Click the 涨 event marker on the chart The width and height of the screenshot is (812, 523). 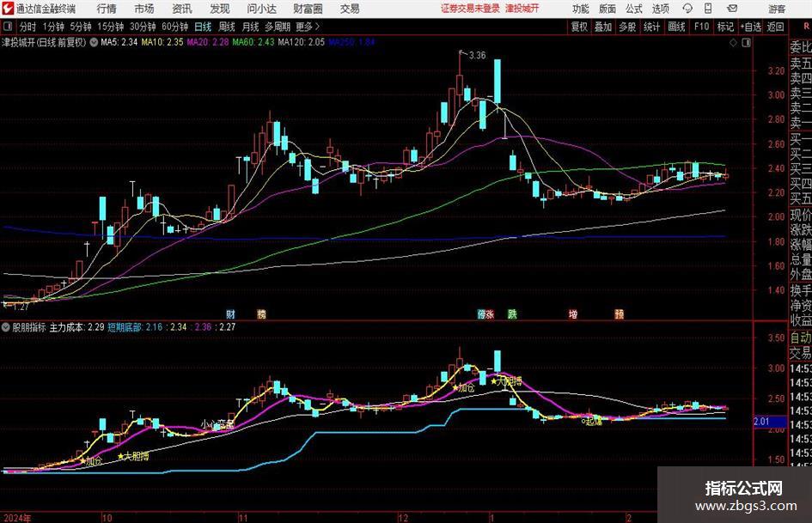click(490, 313)
